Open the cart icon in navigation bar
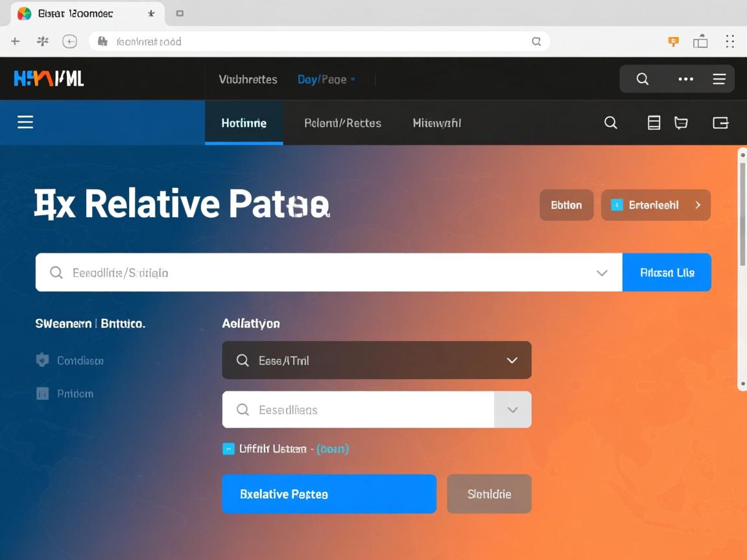Image resolution: width=747 pixels, height=560 pixels. point(681,123)
